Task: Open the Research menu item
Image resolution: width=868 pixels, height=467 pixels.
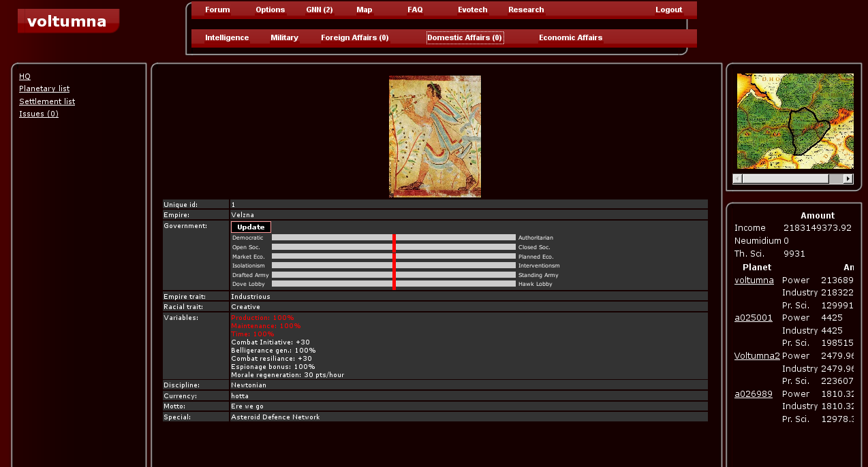Action: point(526,10)
